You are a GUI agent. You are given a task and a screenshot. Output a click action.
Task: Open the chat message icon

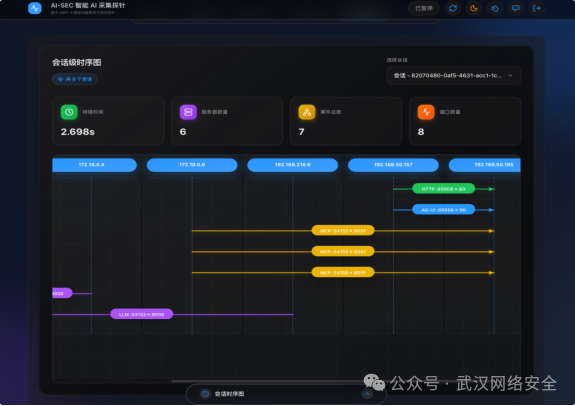click(516, 8)
